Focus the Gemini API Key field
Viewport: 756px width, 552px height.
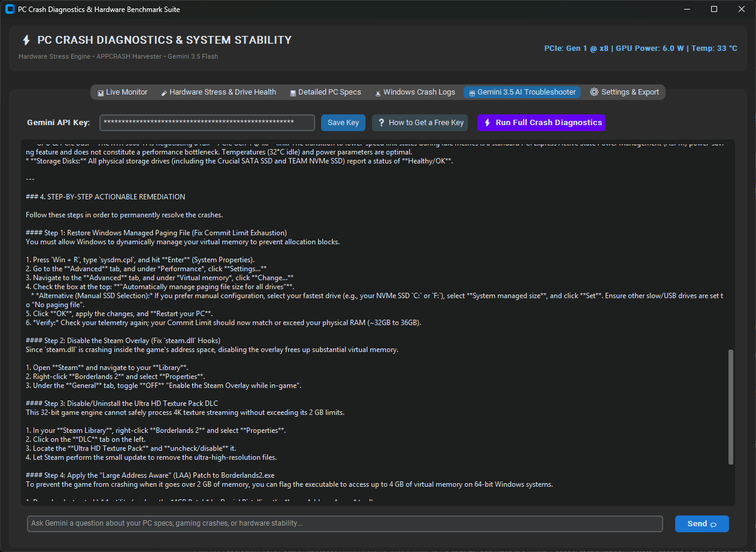coord(207,123)
